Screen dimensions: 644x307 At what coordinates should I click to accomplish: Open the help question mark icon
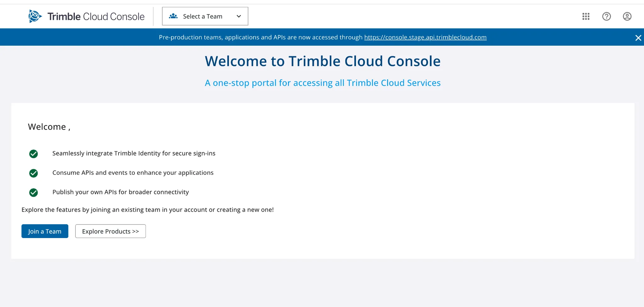[606, 16]
